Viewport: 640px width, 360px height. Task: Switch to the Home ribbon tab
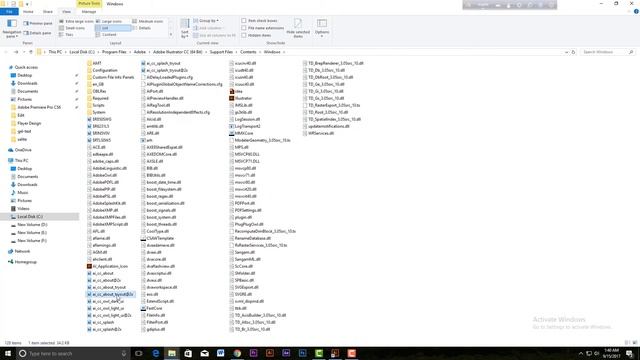tap(28, 12)
